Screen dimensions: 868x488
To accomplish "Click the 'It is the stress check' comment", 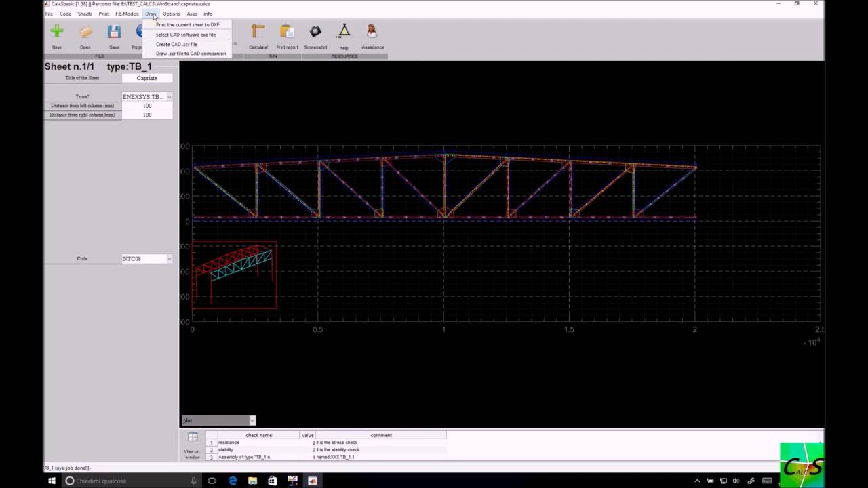I will click(x=336, y=443).
